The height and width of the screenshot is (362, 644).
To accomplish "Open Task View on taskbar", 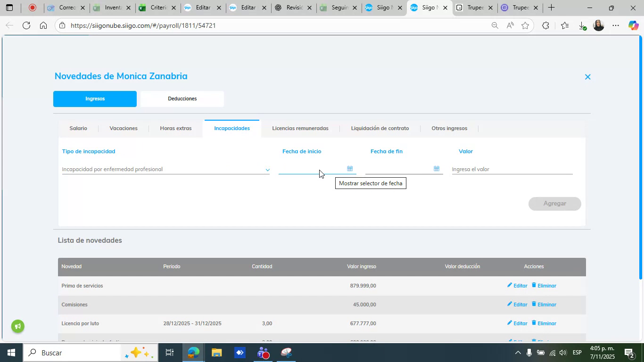I will (x=170, y=353).
